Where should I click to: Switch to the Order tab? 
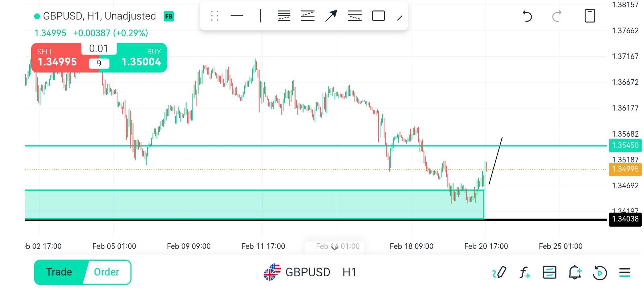[107, 272]
